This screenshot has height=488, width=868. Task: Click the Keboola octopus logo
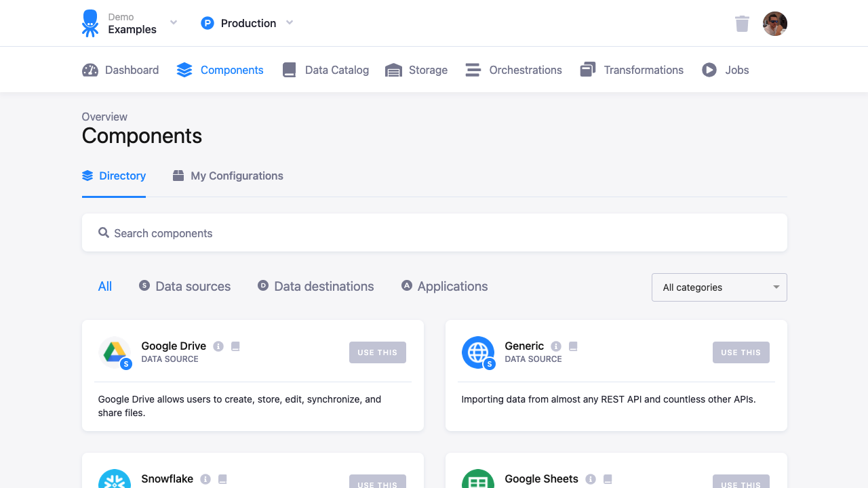[90, 23]
